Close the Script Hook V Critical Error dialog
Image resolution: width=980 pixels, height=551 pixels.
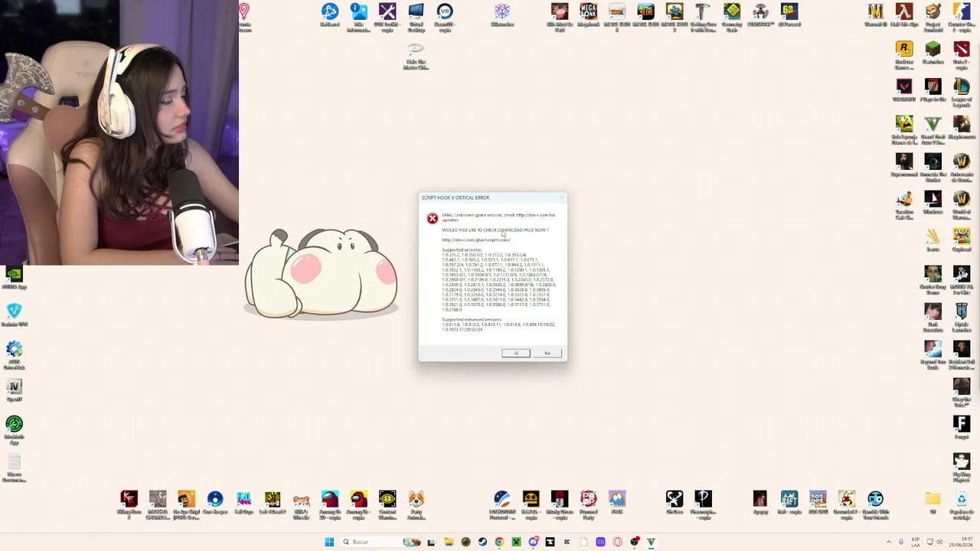pos(561,197)
